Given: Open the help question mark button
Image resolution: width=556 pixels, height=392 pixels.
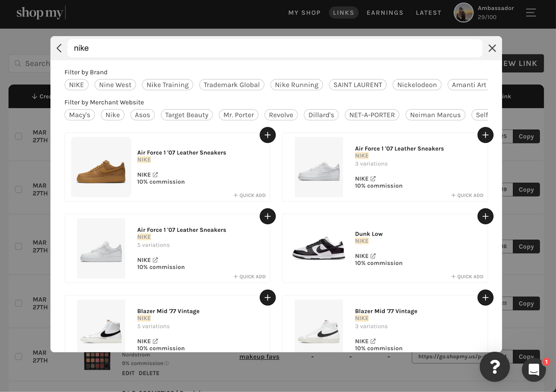Looking at the screenshot, I should pos(494,367).
